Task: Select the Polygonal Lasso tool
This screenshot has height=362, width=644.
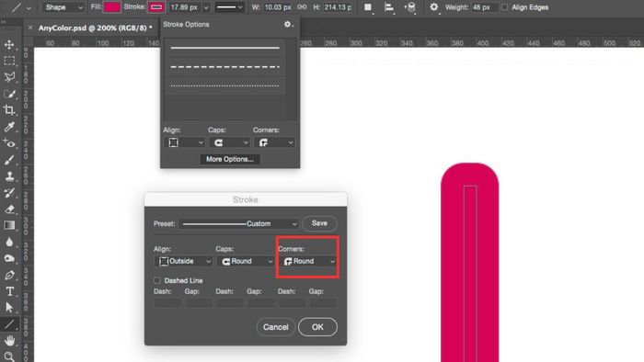Action: 9,77
